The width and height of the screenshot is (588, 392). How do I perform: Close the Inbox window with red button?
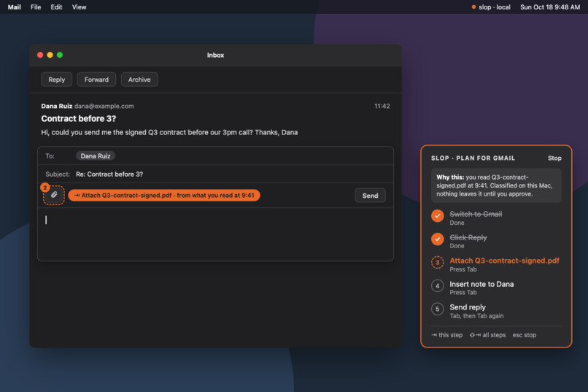tap(40, 55)
